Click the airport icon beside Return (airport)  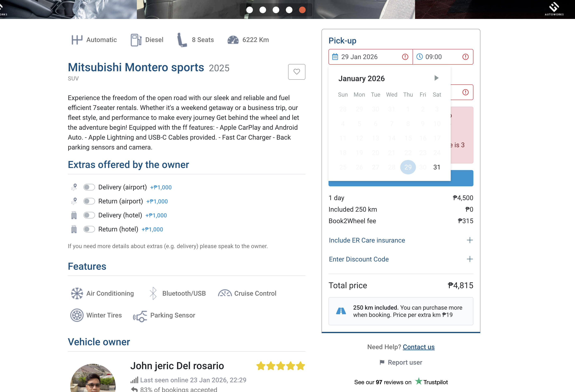point(74,201)
